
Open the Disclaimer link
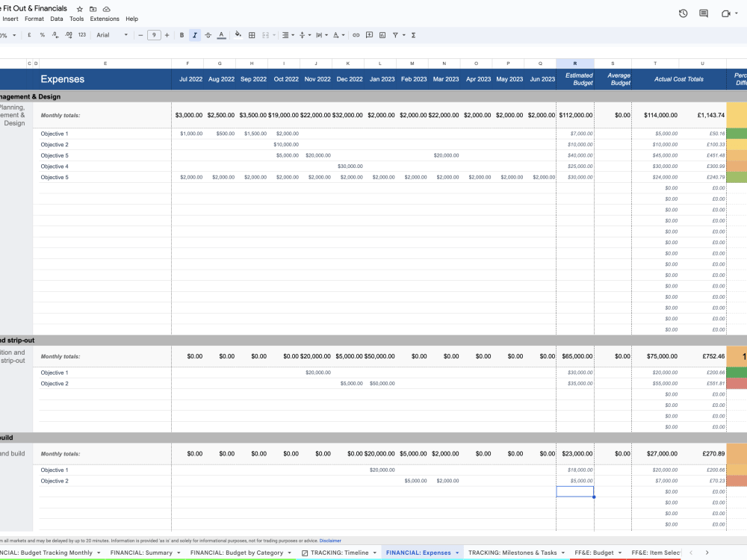coord(330,540)
